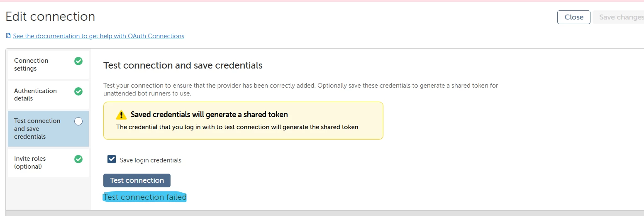Click the shared token explanation text in yellow banner

[237, 127]
